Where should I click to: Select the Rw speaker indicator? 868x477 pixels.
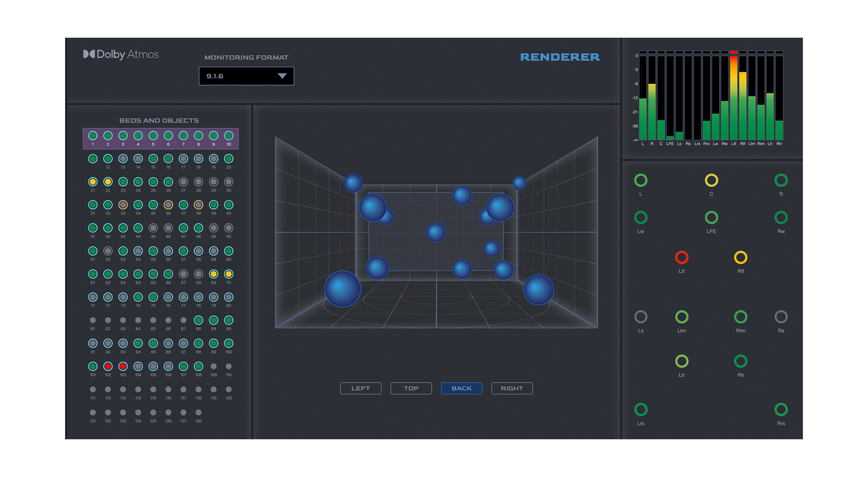click(x=781, y=217)
